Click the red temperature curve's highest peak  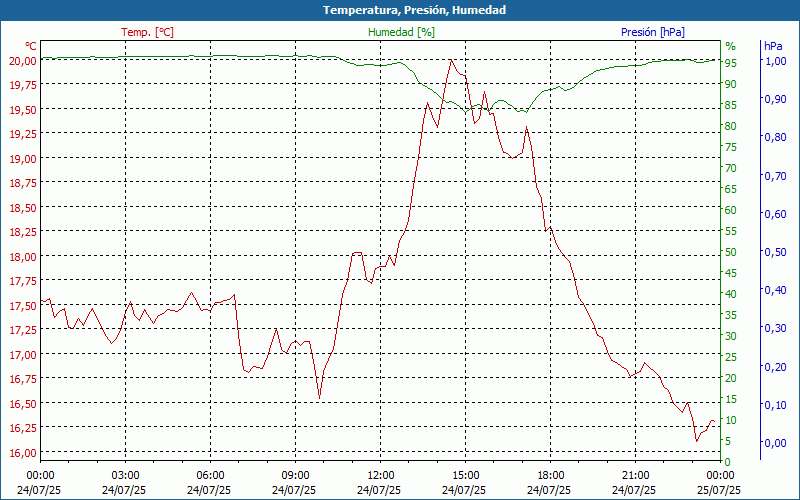[451, 60]
